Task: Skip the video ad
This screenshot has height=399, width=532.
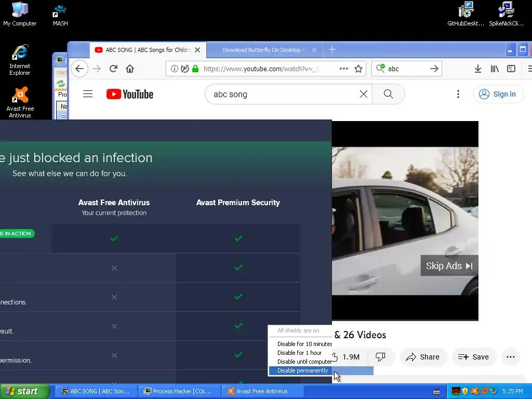Action: 449,265
